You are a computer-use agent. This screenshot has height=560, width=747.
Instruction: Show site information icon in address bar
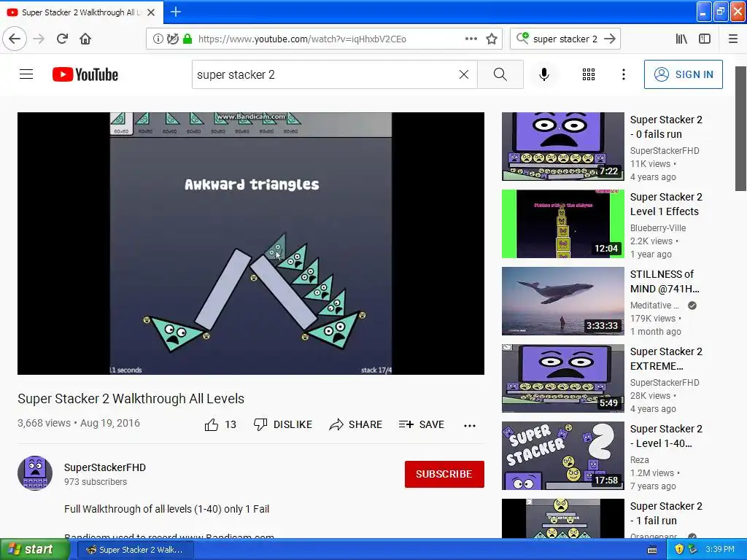158,39
